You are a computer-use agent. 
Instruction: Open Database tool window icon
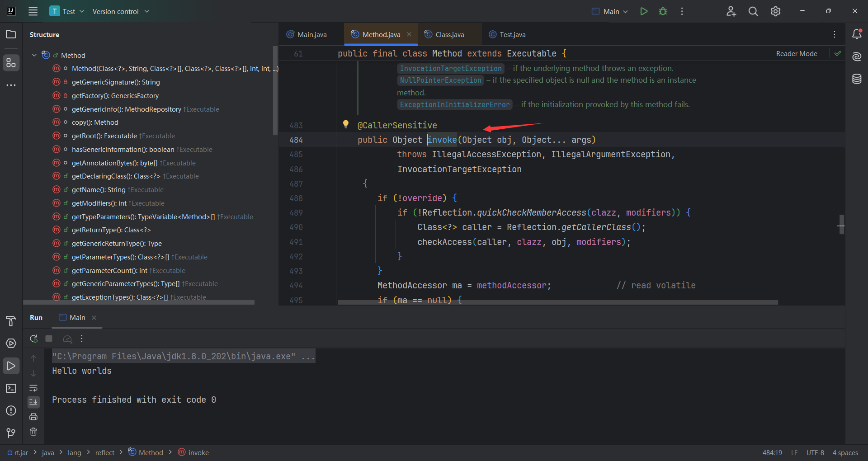[x=857, y=79]
